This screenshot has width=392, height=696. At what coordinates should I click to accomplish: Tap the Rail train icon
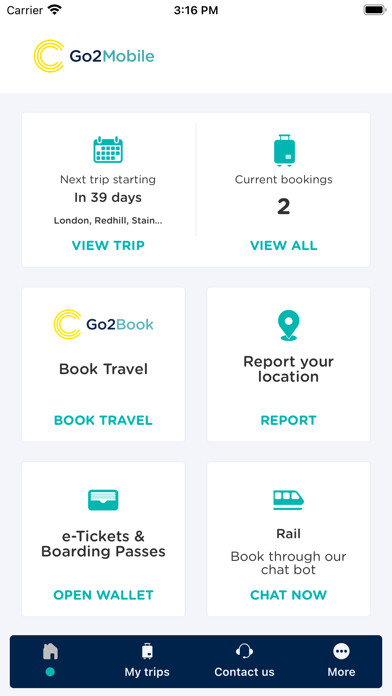pos(289,500)
